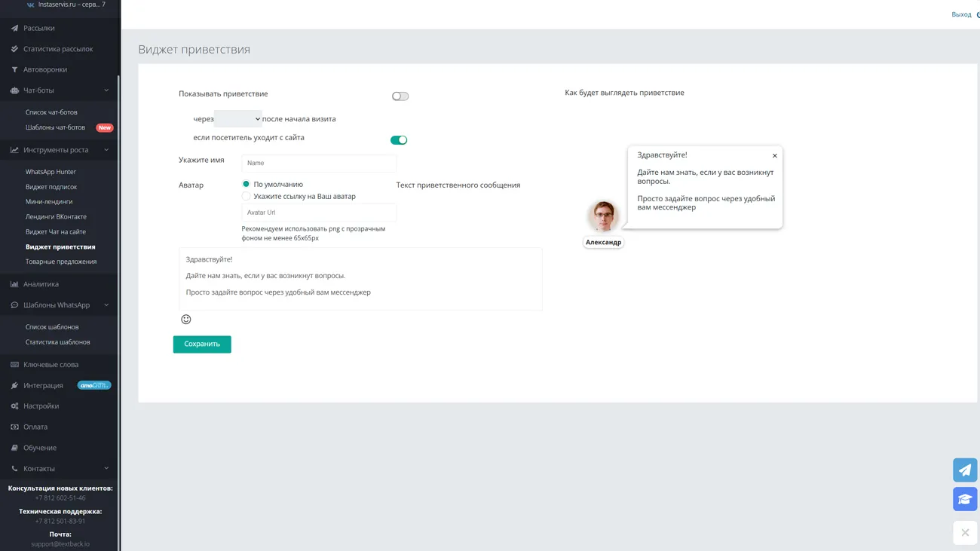Expand the Контакты sidebar section

pyautogui.click(x=106, y=469)
